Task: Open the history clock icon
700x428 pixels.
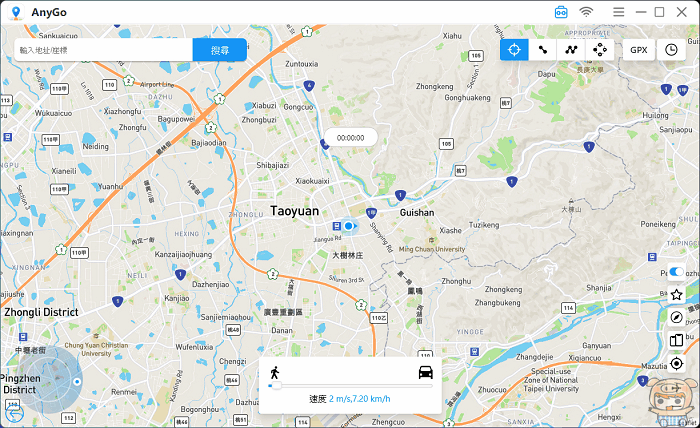Action: tap(671, 50)
